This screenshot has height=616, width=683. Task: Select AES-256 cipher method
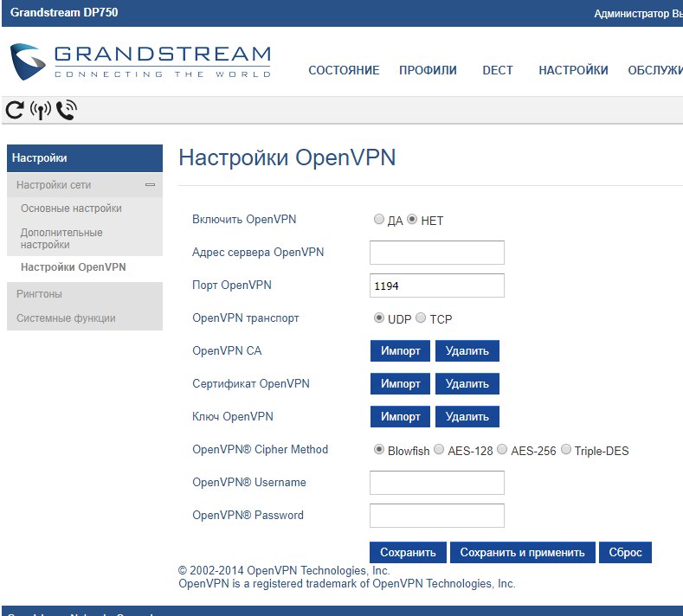tap(502, 449)
